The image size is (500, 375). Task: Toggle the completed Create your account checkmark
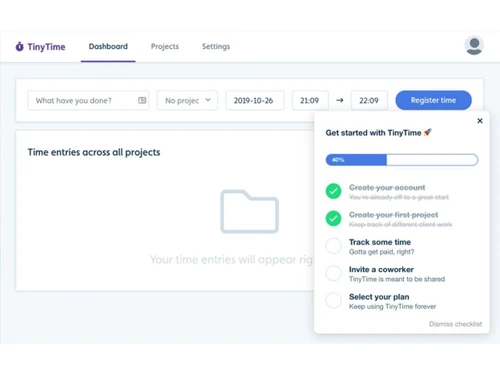click(333, 191)
